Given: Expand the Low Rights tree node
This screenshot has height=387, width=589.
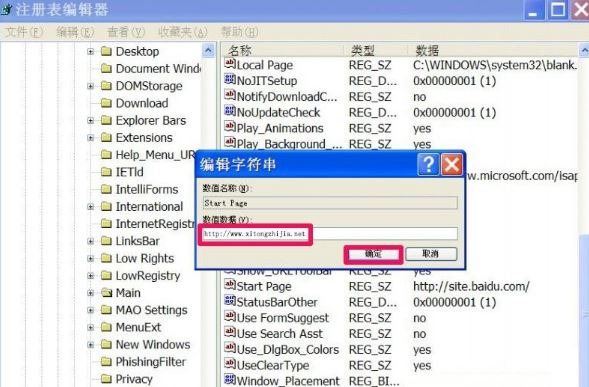Looking at the screenshot, I should [x=91, y=259].
